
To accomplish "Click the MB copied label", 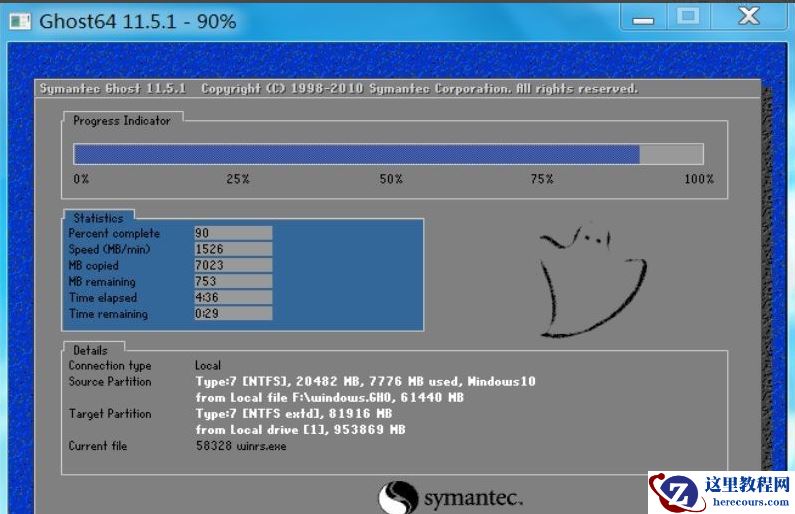I will [93, 266].
